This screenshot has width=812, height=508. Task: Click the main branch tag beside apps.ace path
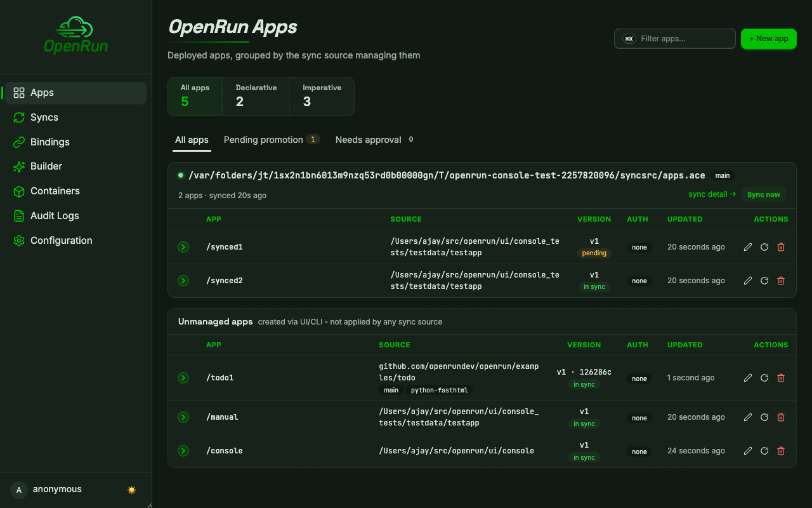(x=723, y=175)
